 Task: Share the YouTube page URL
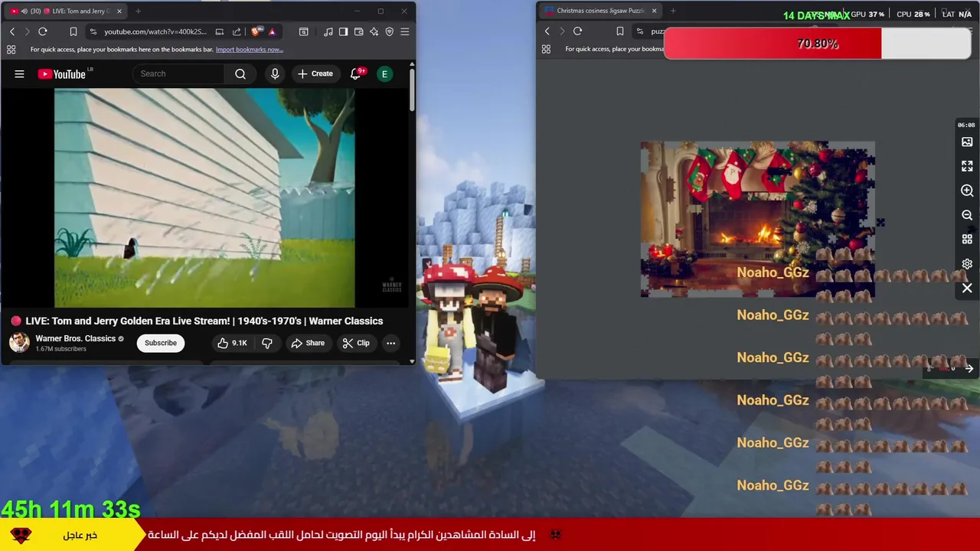237,31
